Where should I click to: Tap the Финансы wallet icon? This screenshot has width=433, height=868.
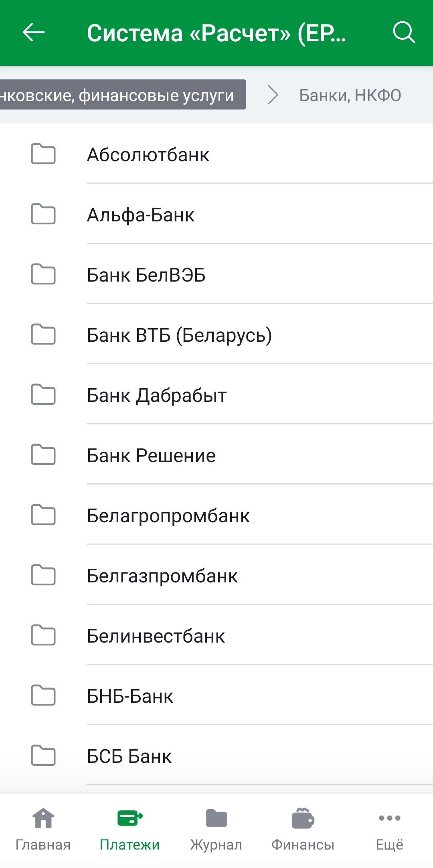(303, 818)
